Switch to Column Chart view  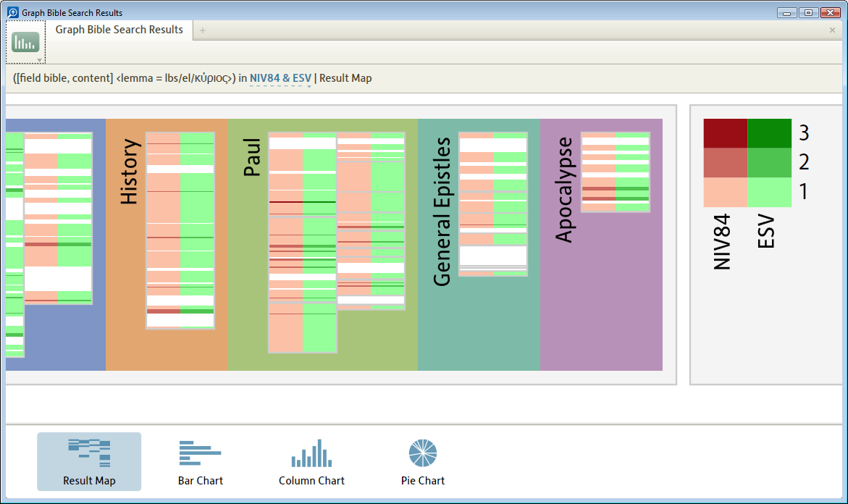click(x=311, y=462)
